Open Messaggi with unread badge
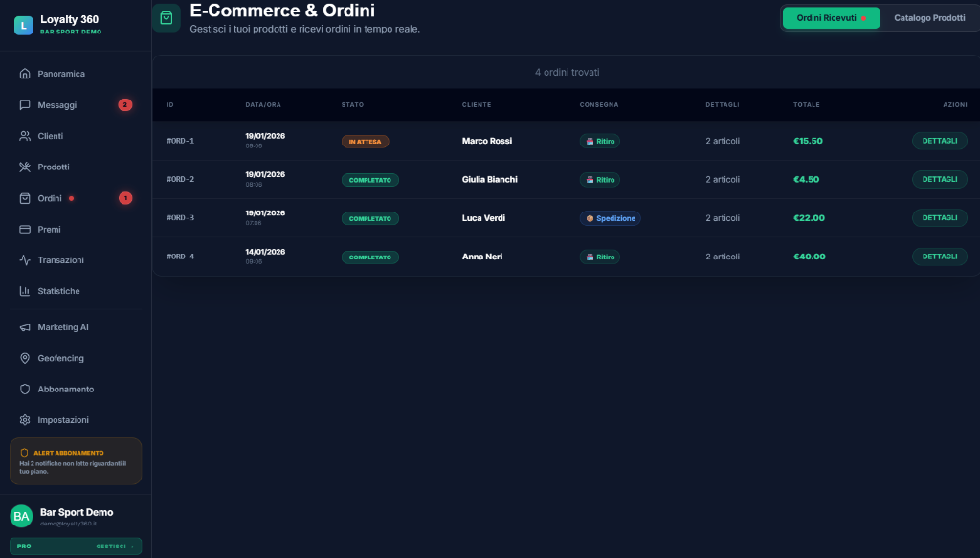Viewport: 980px width, 558px height. [x=23, y=104]
